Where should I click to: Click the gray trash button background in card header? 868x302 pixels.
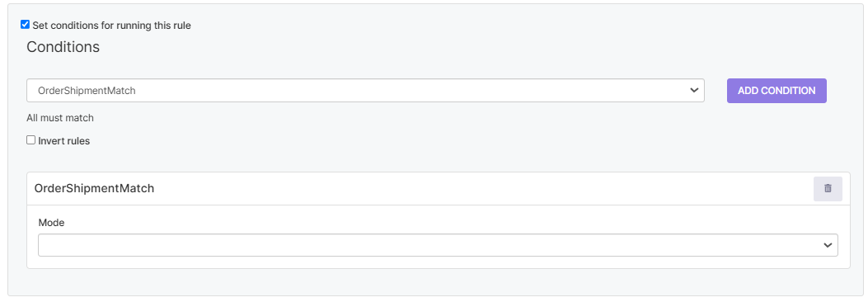828,188
